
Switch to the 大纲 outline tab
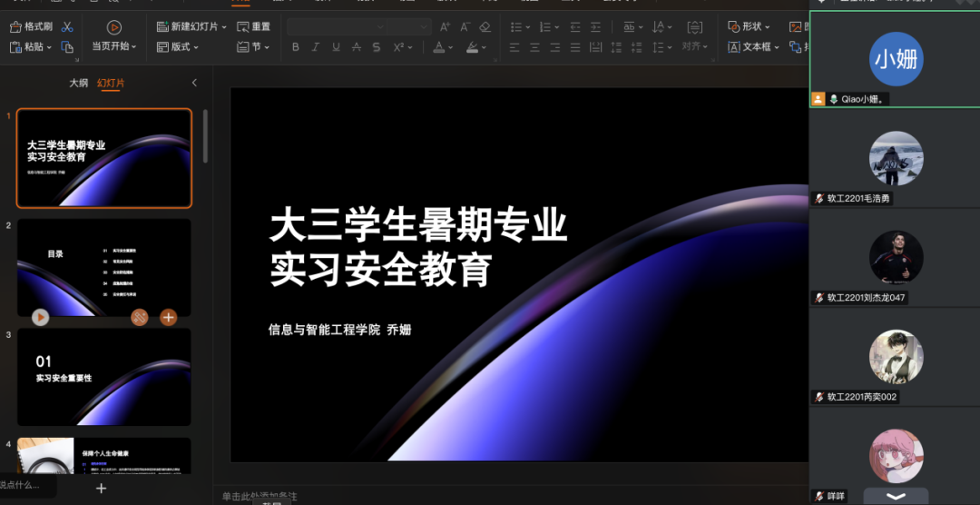point(78,84)
